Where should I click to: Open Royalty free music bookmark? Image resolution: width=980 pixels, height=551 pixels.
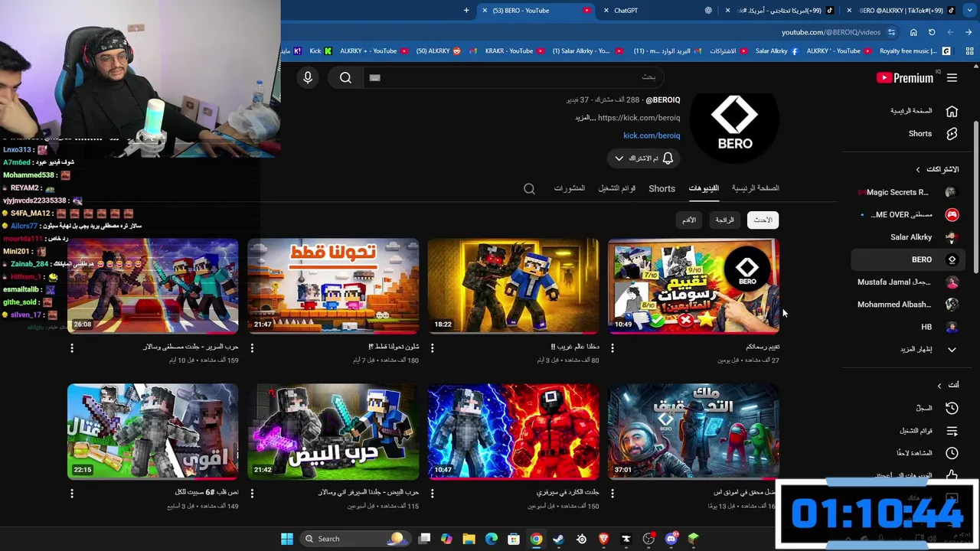[x=914, y=51]
